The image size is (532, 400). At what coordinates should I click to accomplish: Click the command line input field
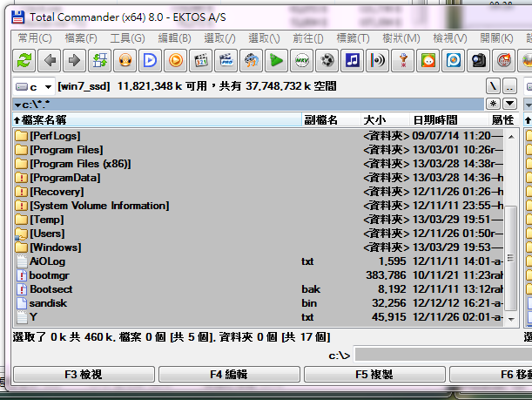point(443,356)
